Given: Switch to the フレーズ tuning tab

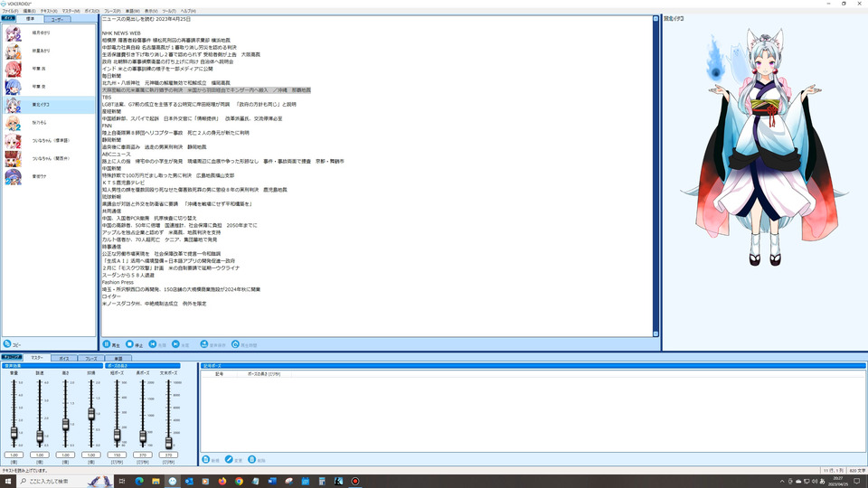Looking at the screenshot, I should tap(91, 359).
